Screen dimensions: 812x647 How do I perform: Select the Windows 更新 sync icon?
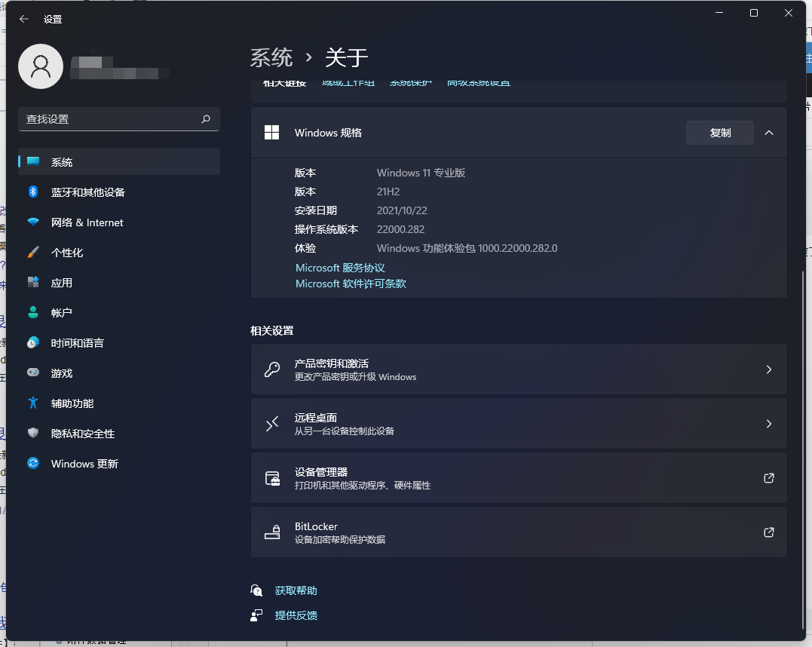point(33,463)
